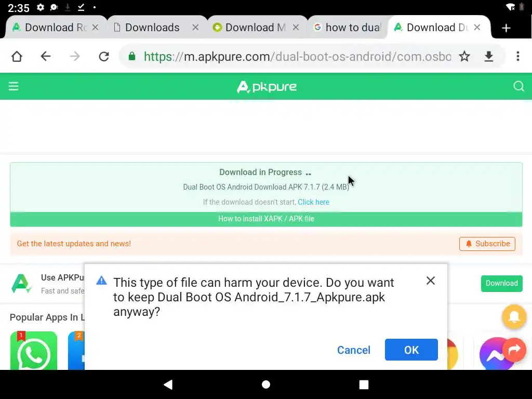The image size is (532, 399).
Task: Close the active Download Du tab
Action: pos(477,28)
